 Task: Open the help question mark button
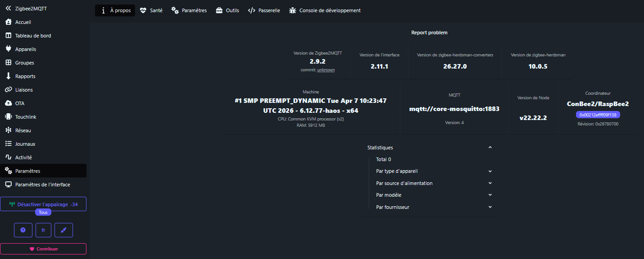pos(23,230)
